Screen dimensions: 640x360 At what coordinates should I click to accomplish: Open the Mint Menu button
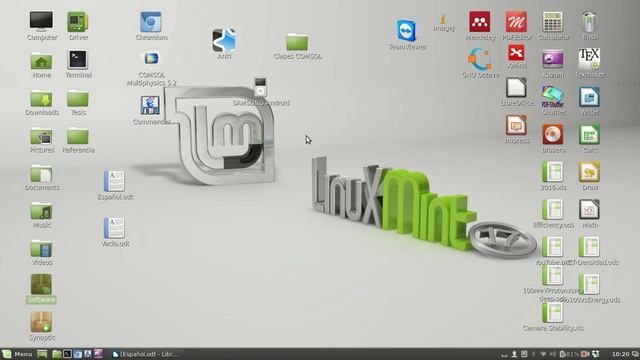click(x=17, y=354)
